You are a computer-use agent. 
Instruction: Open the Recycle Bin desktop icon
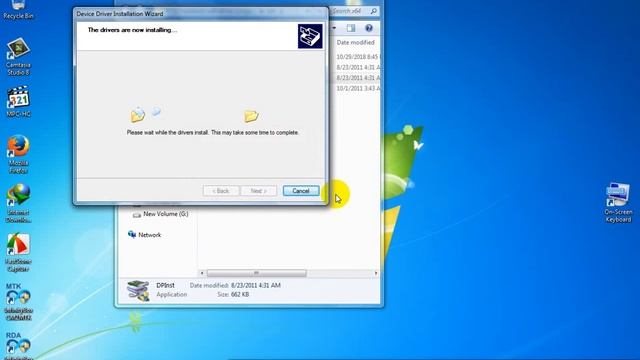18,10
